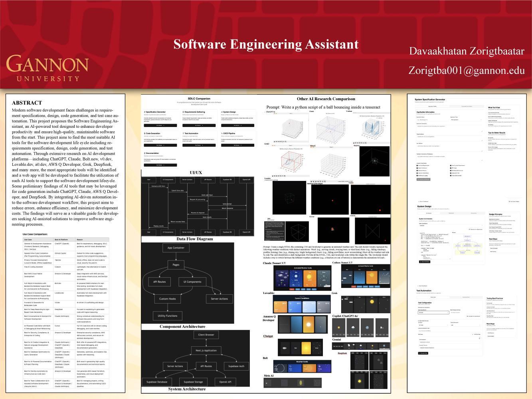Click the Specification Generator card icon
532x399 pixels.
(144, 112)
